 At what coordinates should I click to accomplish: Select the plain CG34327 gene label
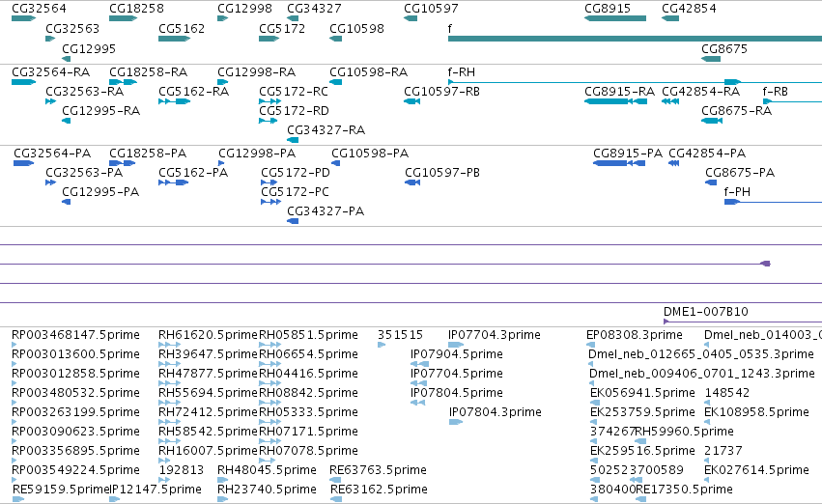click(x=315, y=9)
